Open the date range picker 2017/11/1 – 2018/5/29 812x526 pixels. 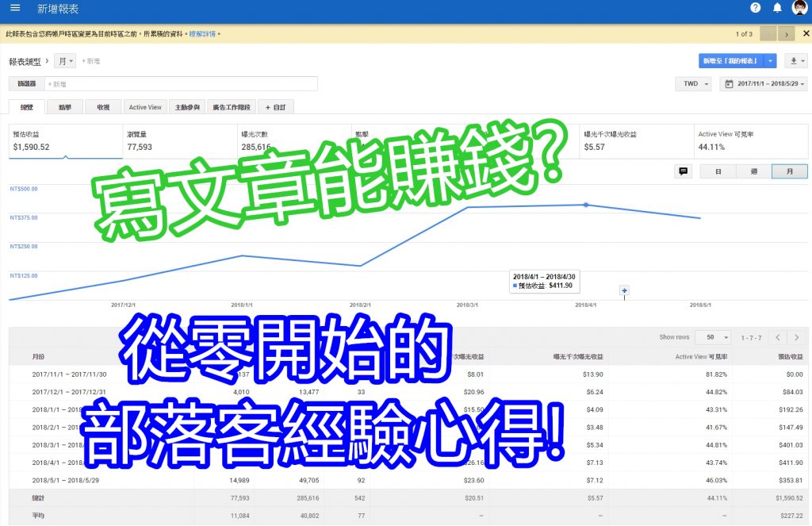pos(763,84)
